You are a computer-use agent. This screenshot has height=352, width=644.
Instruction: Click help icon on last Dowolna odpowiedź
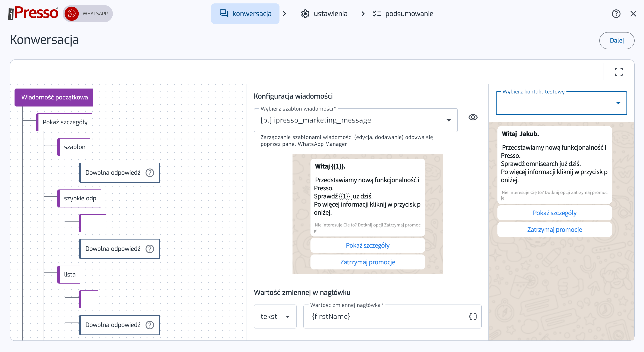tap(150, 325)
